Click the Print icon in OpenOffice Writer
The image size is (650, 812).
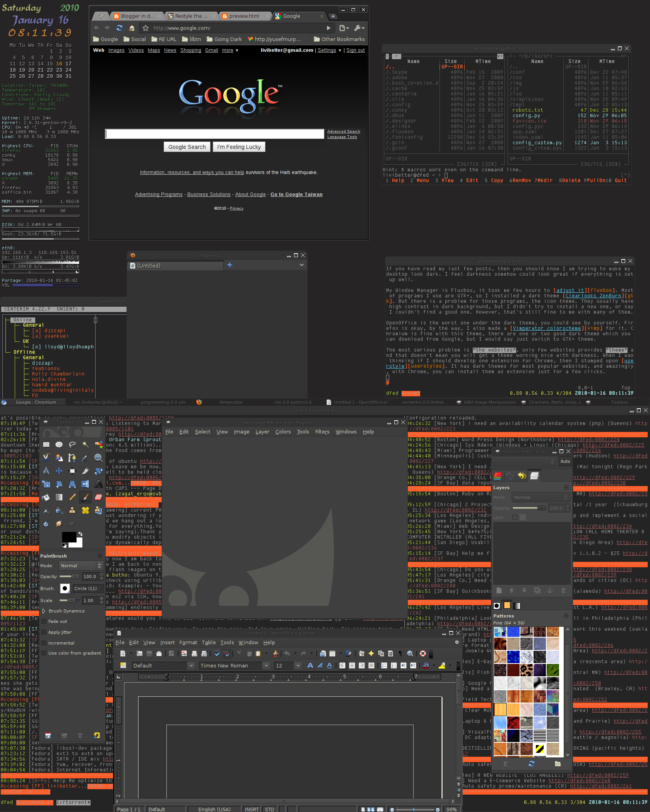point(194,653)
